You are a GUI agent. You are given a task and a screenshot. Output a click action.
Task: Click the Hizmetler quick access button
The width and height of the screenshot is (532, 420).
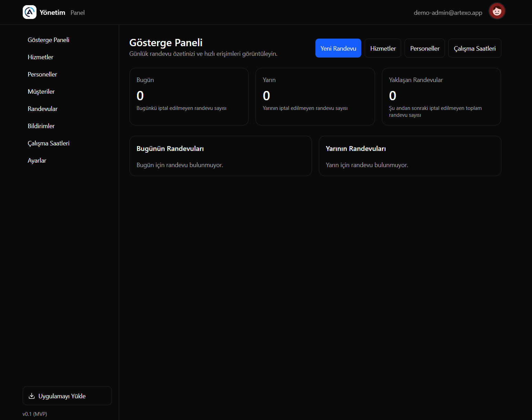tap(383, 48)
